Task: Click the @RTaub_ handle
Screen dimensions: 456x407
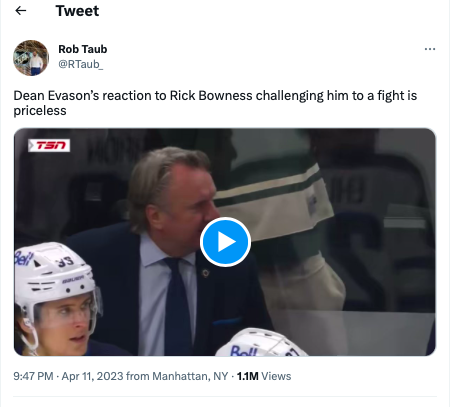Action: click(81, 64)
